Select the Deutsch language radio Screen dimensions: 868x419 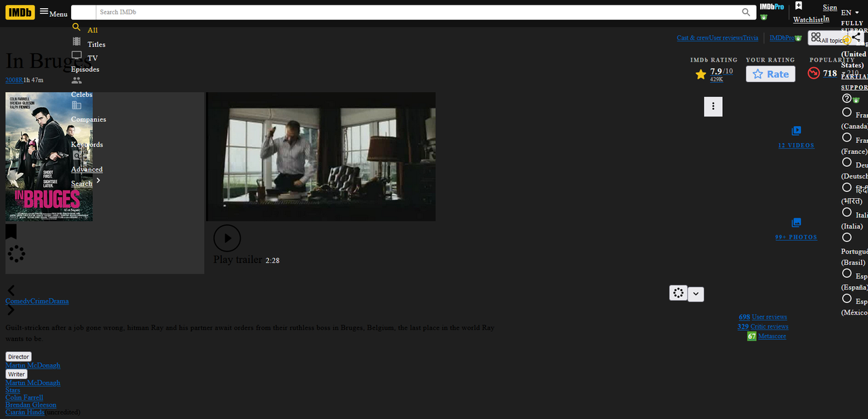(x=847, y=162)
